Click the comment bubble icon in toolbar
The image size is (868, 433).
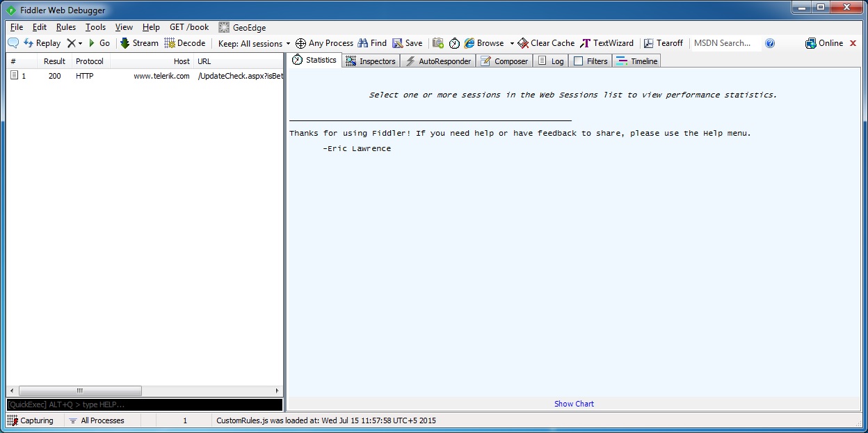coord(13,43)
